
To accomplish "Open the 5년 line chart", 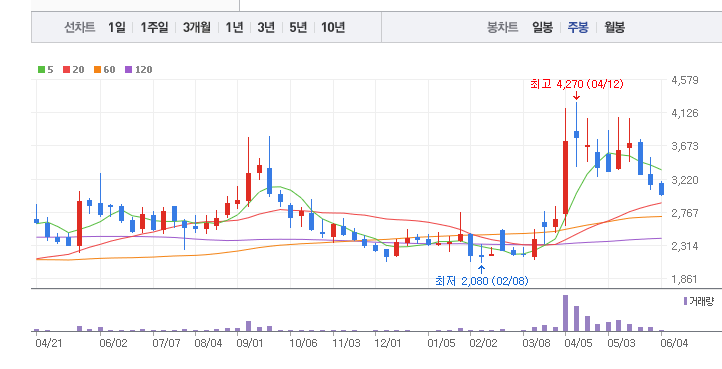I will coord(298,28).
